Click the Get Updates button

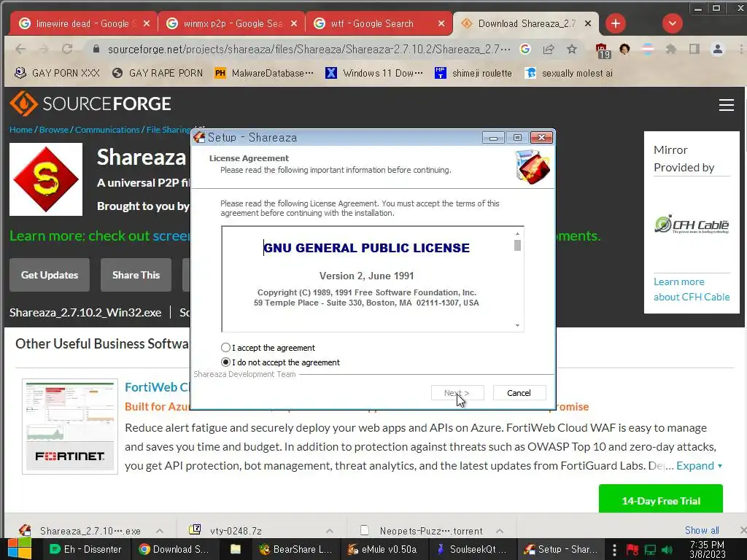click(50, 275)
